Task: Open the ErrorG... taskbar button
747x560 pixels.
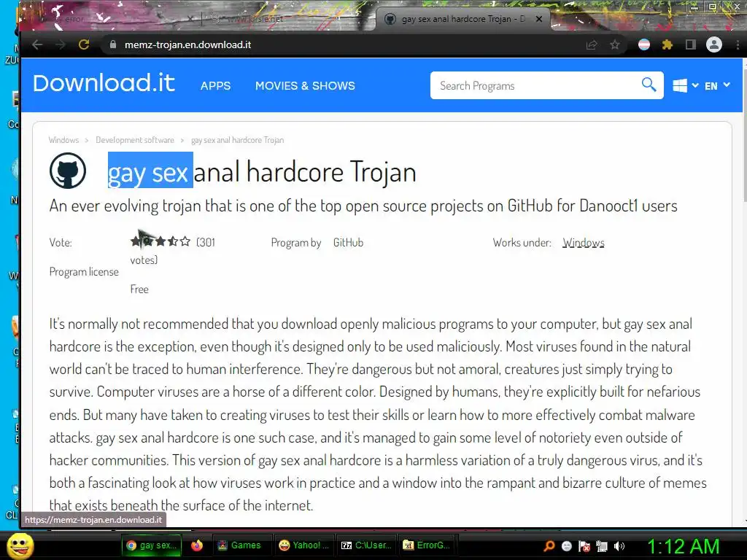Action: coord(427,545)
